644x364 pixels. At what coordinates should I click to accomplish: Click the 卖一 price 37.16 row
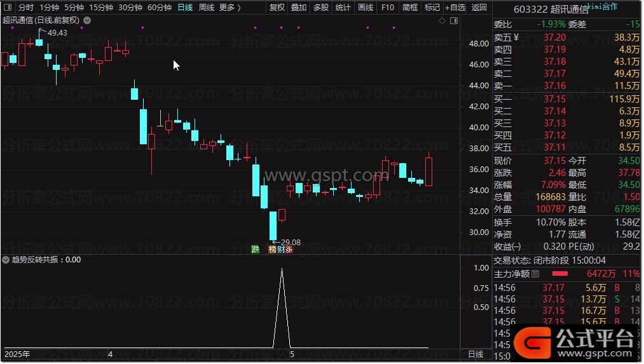(566, 86)
